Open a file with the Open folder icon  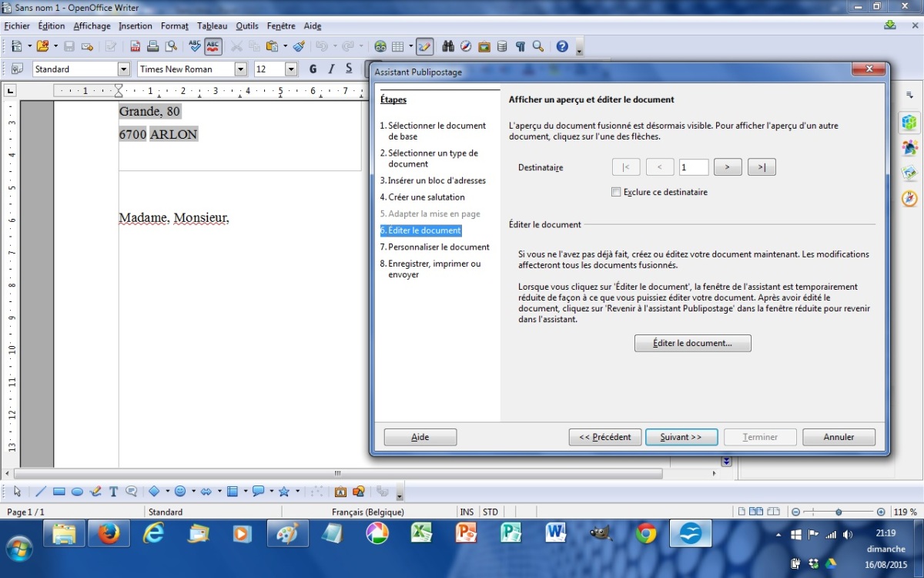[42, 46]
